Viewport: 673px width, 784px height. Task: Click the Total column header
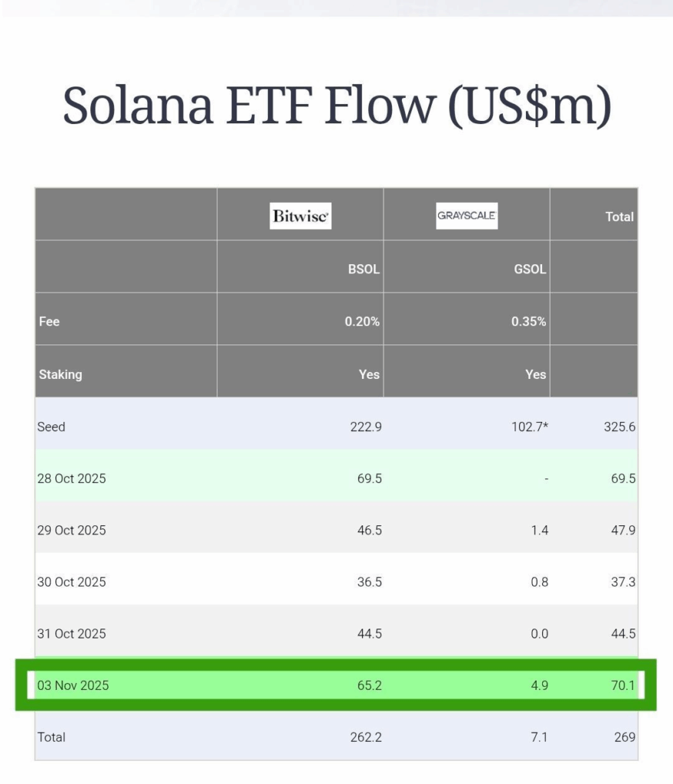619,217
